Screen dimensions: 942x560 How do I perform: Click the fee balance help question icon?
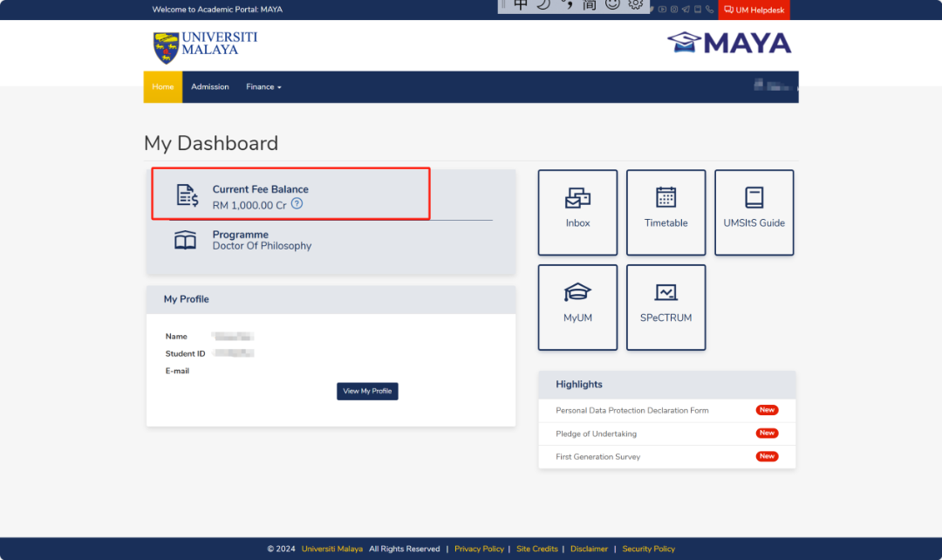pos(297,204)
